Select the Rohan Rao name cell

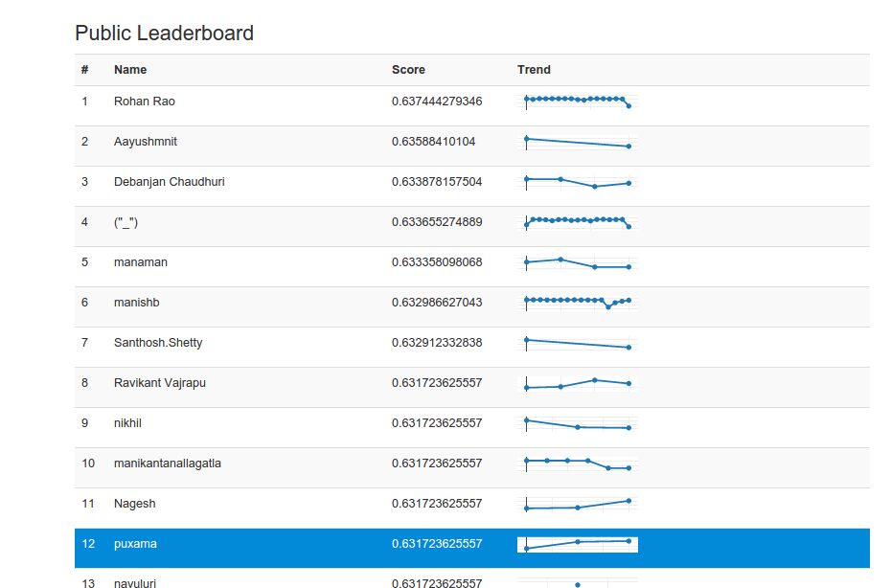tap(145, 102)
